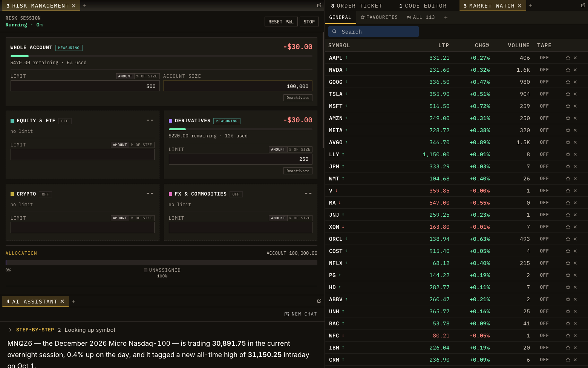This screenshot has height=368, width=588.
Task: Click the Account Size input field
Action: point(238,86)
